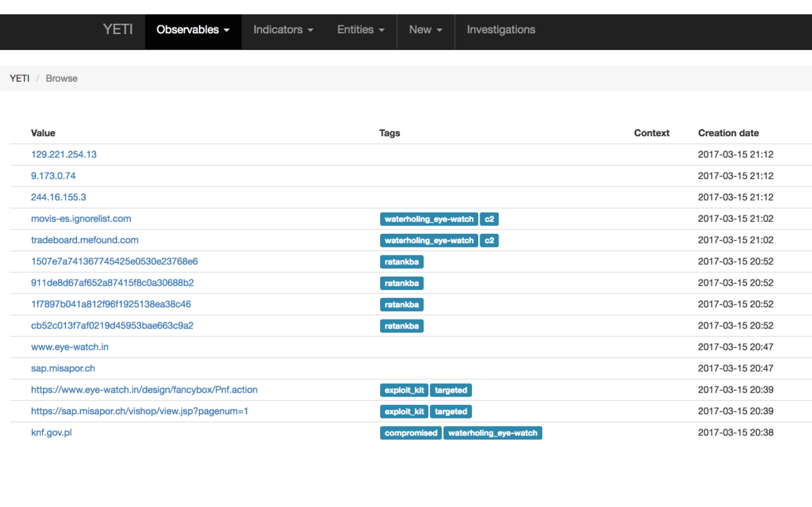Open the New dropdown menu
This screenshot has width=812, height=507.
coord(425,30)
